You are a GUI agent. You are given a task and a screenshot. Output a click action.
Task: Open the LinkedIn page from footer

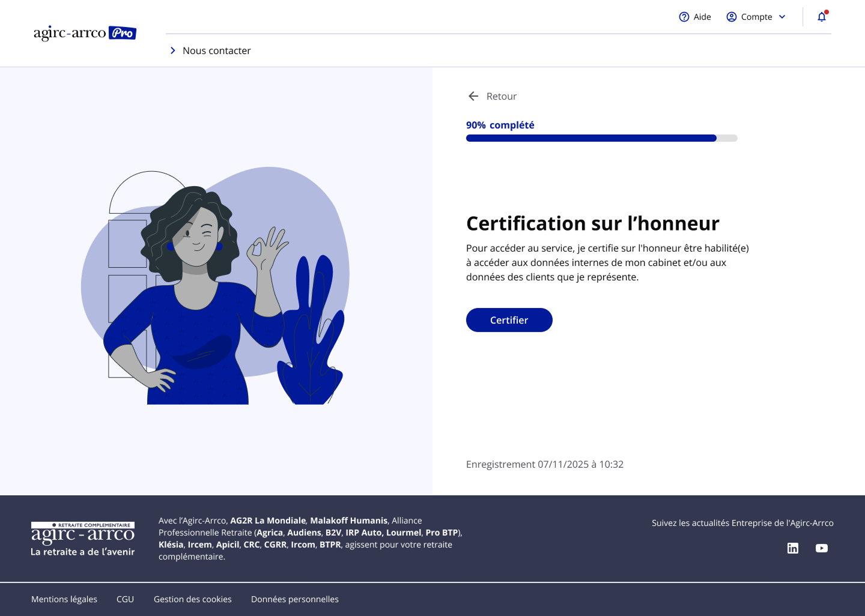pos(793,548)
